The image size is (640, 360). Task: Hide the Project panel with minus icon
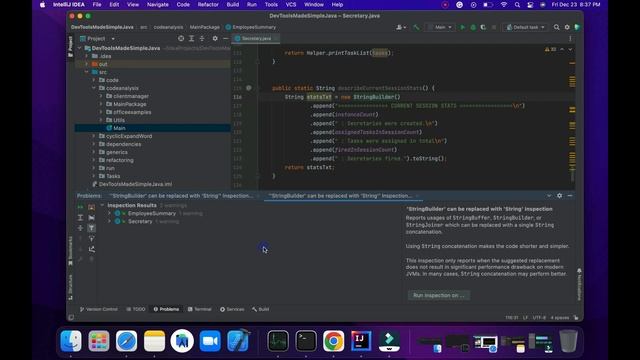(x=225, y=38)
